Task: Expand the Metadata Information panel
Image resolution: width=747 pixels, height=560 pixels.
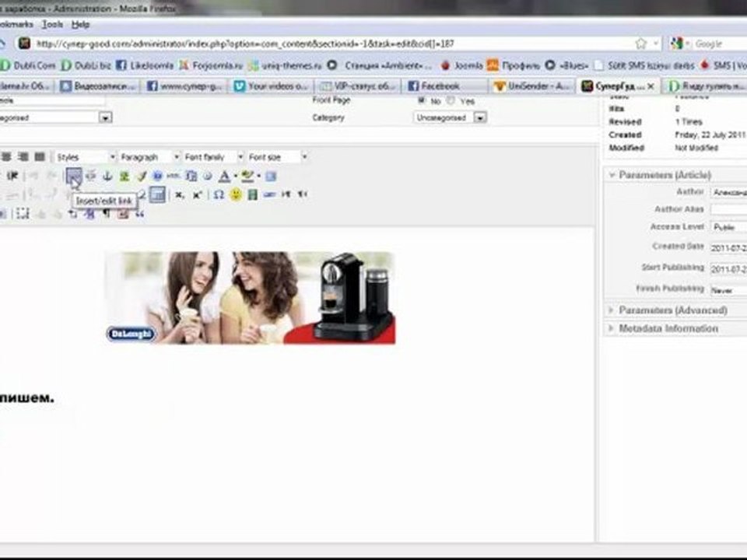Action: [668, 328]
